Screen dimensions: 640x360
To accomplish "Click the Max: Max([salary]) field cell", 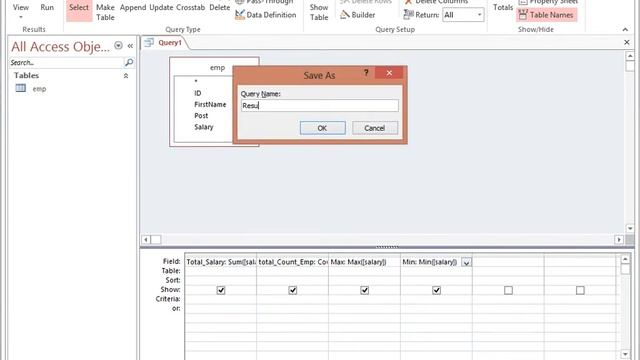I will [364, 262].
